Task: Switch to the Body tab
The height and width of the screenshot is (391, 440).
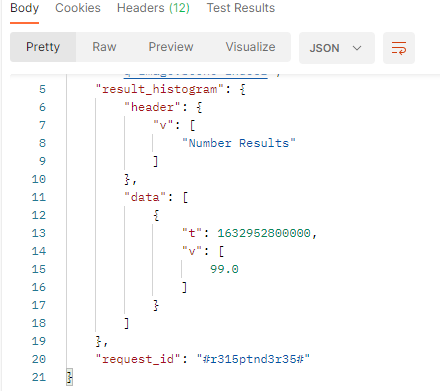Action: pyautogui.click(x=24, y=8)
